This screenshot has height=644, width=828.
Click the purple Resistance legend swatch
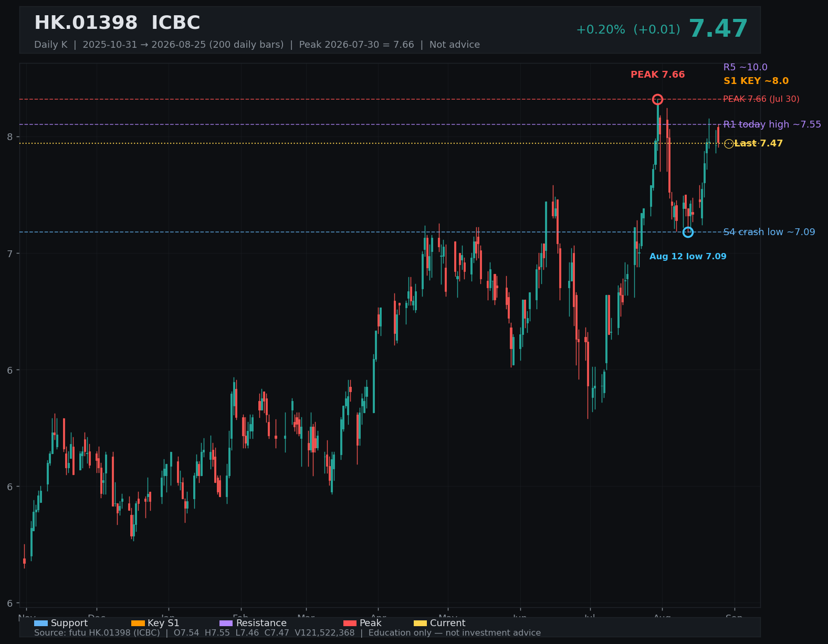coord(226,623)
